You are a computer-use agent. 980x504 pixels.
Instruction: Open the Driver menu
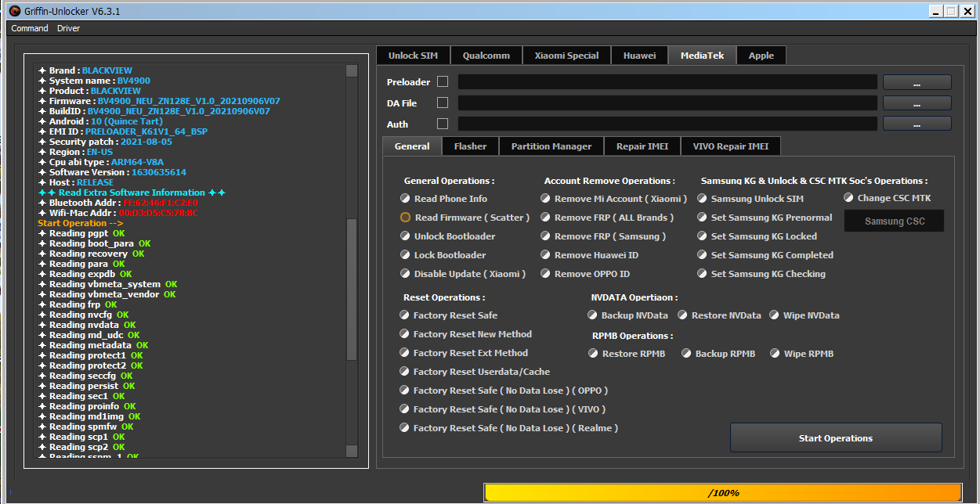(68, 28)
